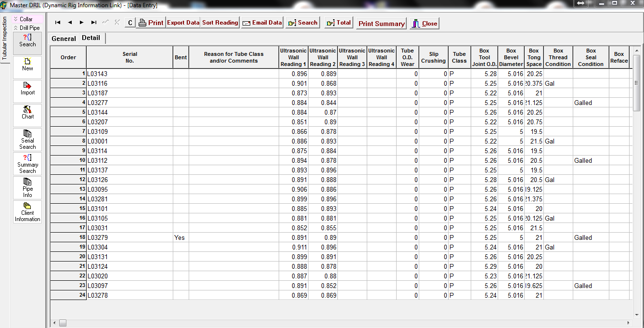Create a New inspection record
This screenshot has width=644, height=328.
27,67
